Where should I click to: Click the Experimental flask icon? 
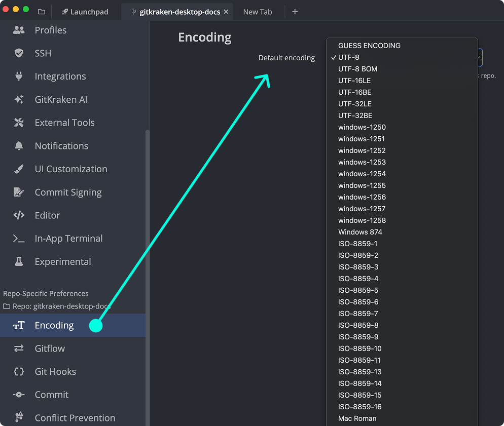click(19, 262)
